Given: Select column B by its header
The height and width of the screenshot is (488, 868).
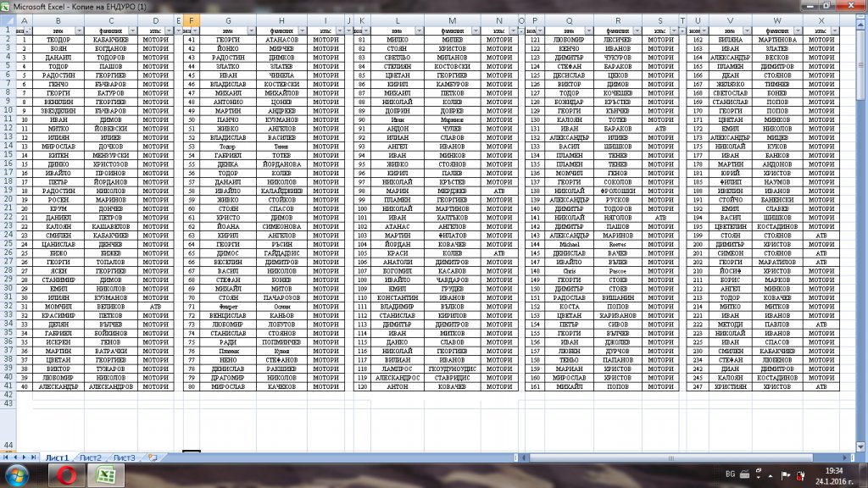Looking at the screenshot, I should tap(58, 20).
